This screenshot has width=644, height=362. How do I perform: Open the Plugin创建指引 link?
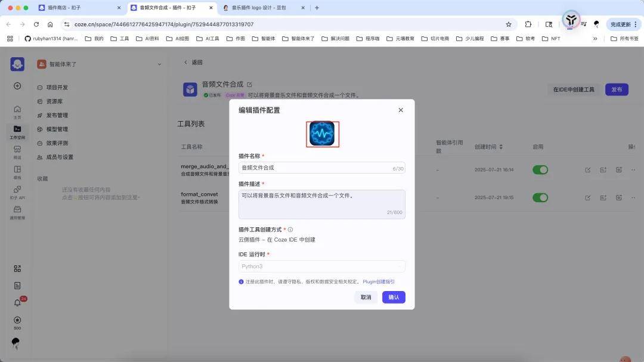(x=379, y=281)
